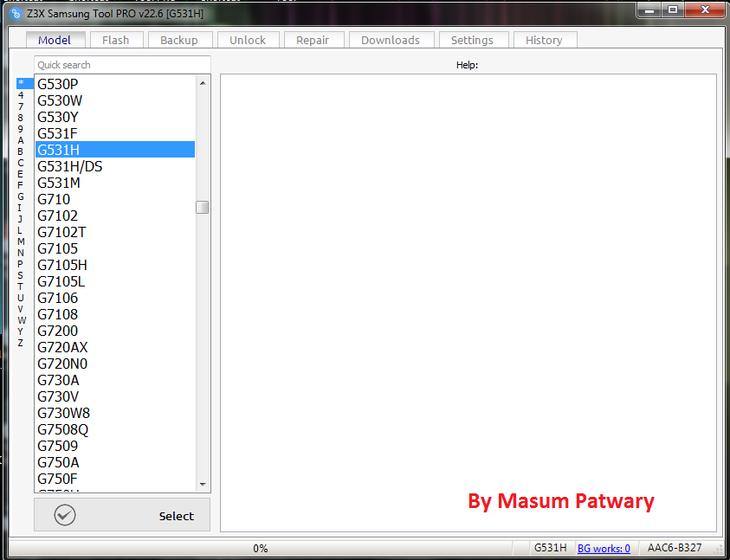Close the Z3X Samsung Tool window
This screenshot has height=560, width=730.
tap(706, 10)
